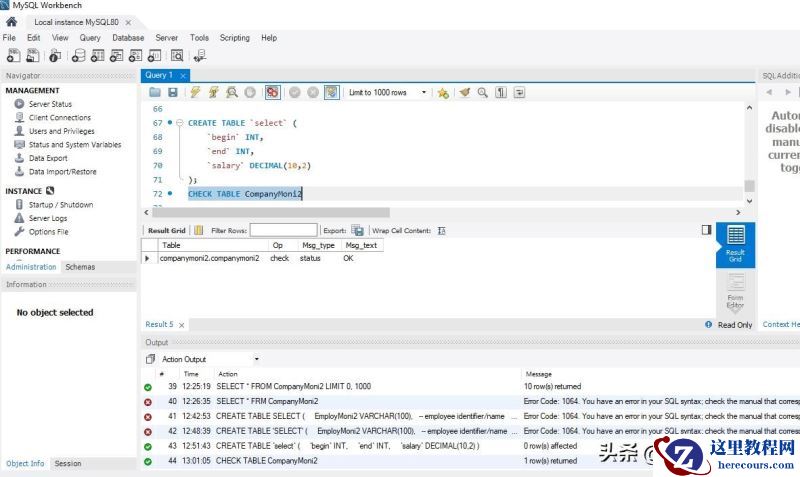Open the Database menu

click(128, 38)
